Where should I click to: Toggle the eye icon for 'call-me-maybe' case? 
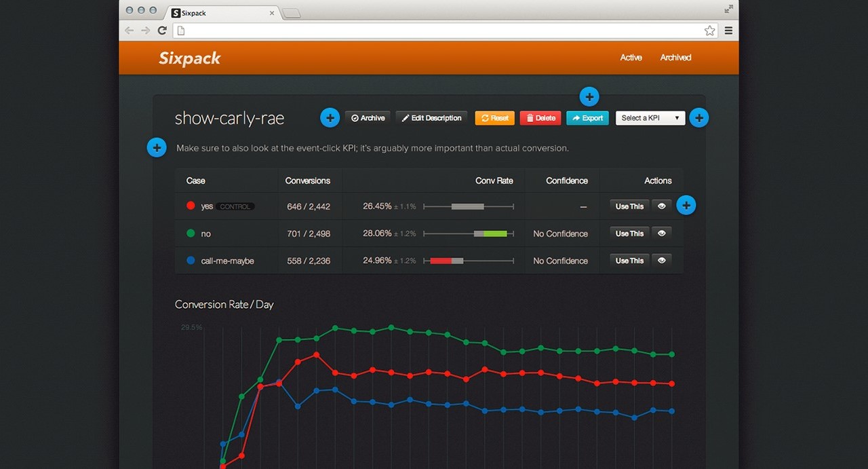click(x=661, y=261)
